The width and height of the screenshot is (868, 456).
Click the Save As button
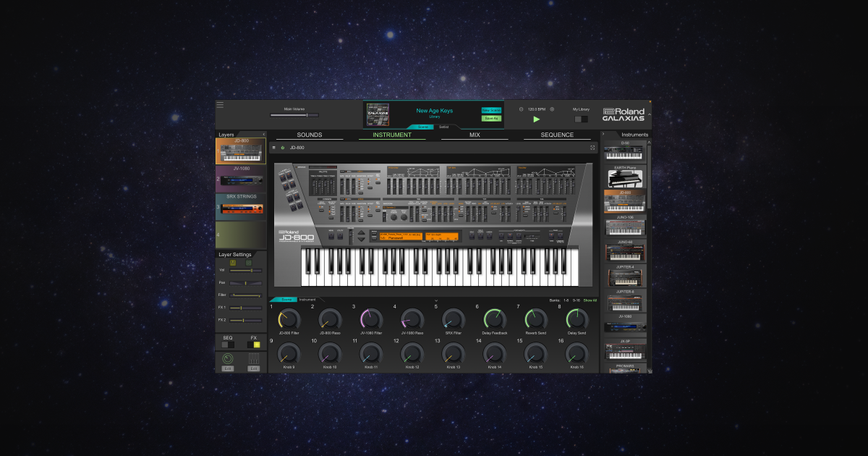click(490, 117)
